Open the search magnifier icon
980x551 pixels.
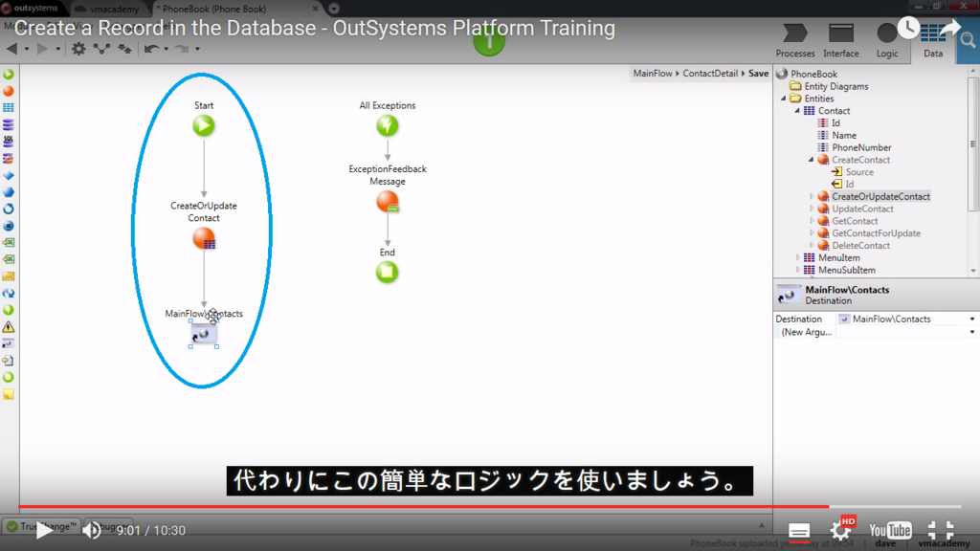click(x=968, y=41)
